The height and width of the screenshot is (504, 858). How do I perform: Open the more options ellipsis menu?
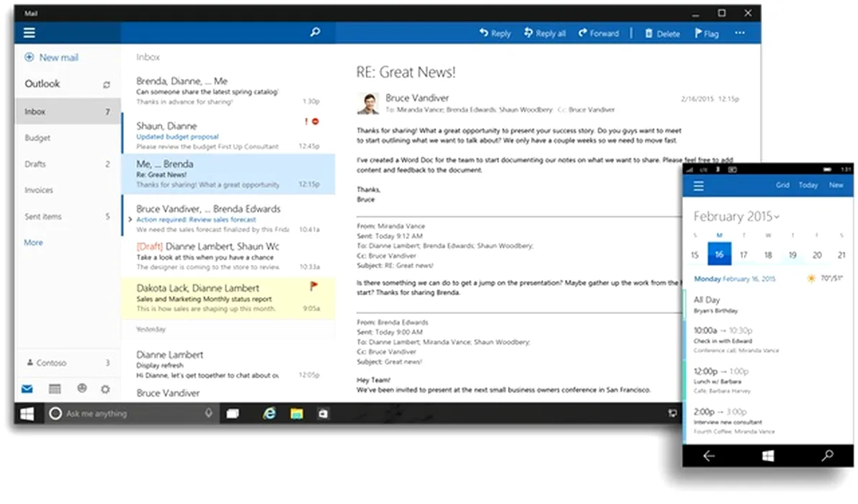pos(740,33)
